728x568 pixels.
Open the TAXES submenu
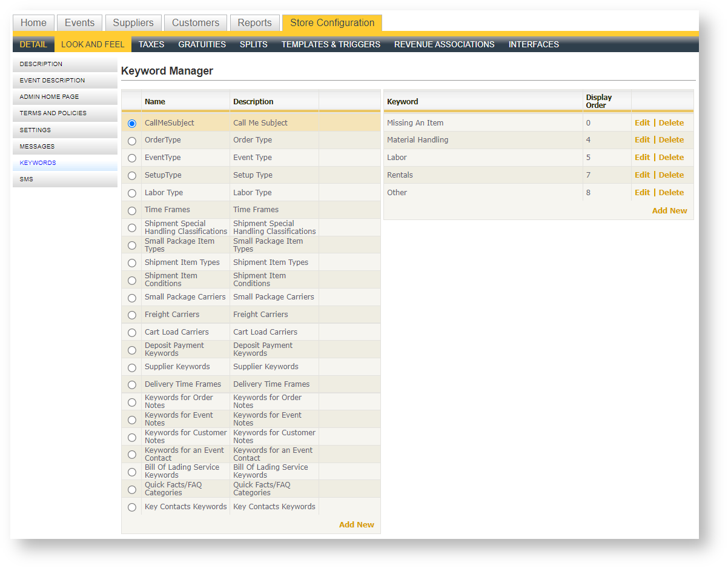click(x=151, y=44)
